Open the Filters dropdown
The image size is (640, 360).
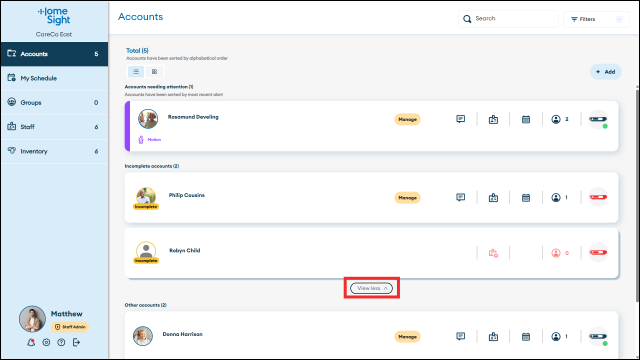coord(596,19)
